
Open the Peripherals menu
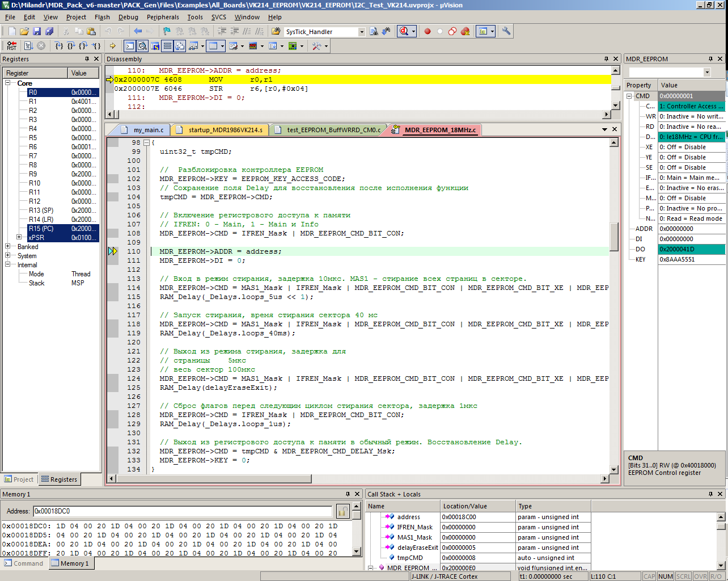[x=163, y=17]
